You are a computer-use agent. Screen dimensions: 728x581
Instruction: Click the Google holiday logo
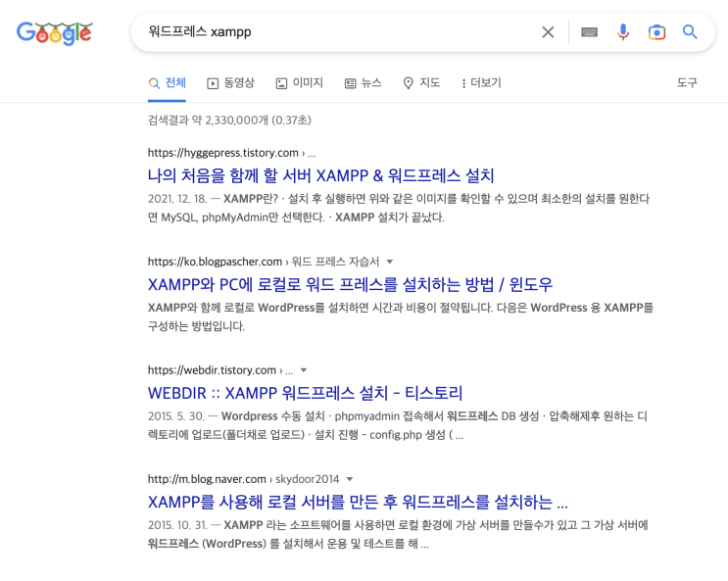pyautogui.click(x=55, y=33)
